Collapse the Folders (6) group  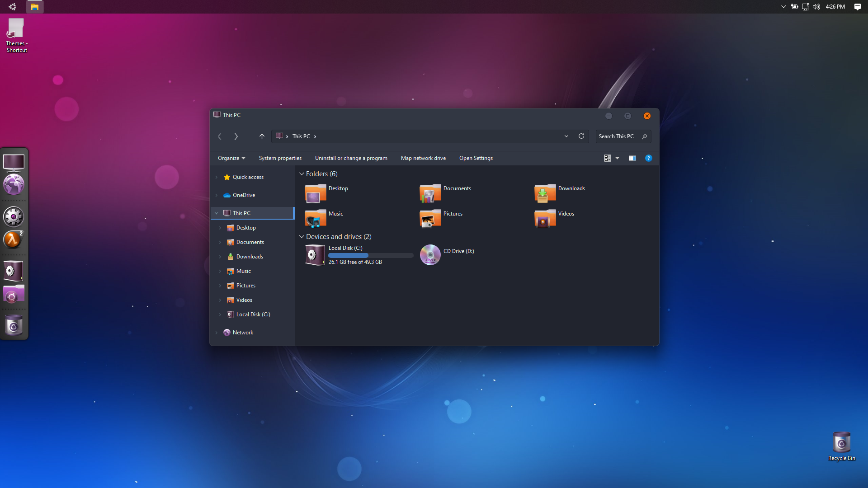point(302,174)
